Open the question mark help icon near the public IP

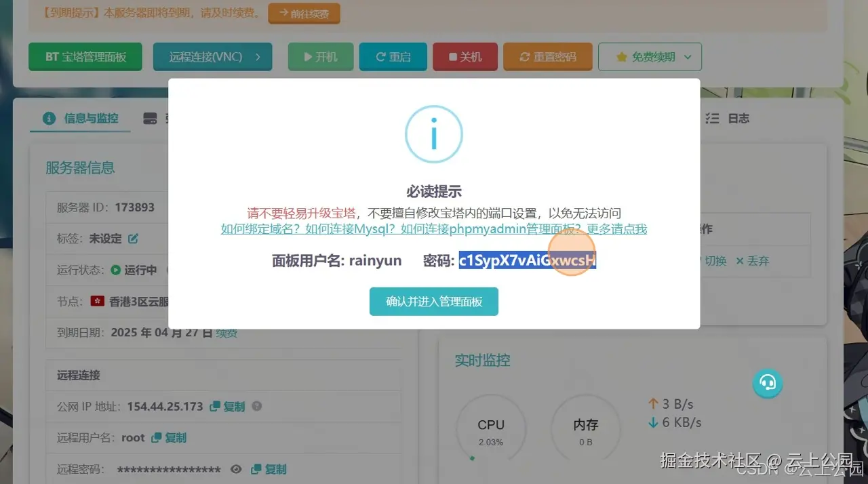pyautogui.click(x=256, y=406)
